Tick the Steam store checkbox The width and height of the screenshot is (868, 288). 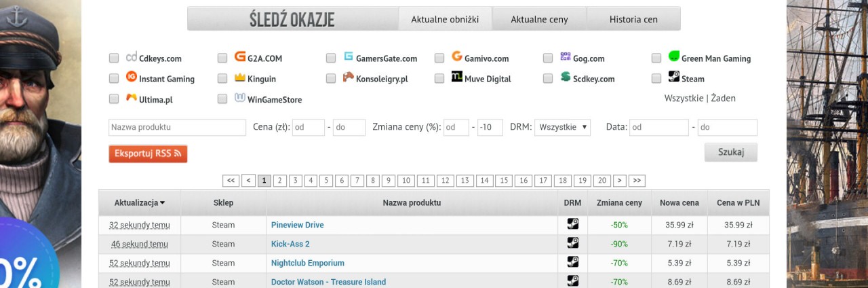click(656, 78)
